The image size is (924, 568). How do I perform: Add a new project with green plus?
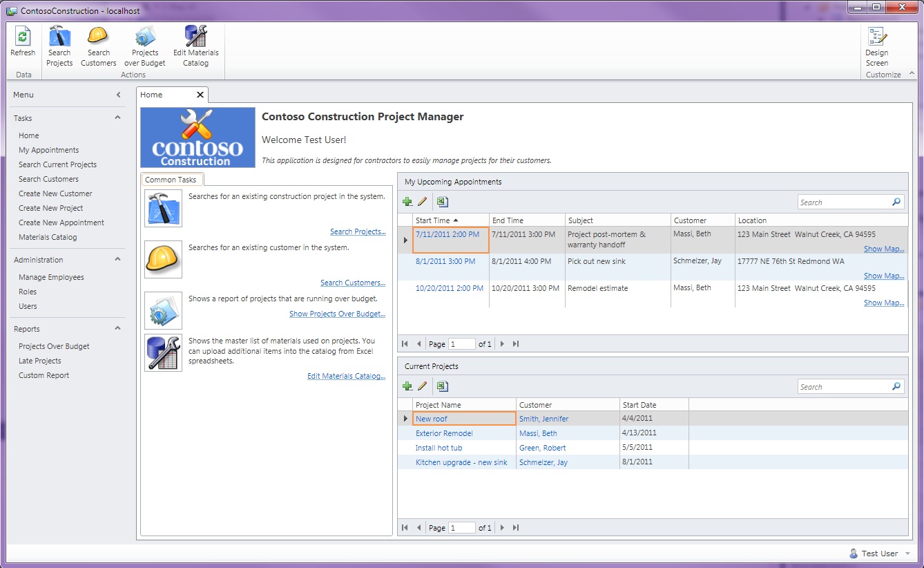[407, 386]
